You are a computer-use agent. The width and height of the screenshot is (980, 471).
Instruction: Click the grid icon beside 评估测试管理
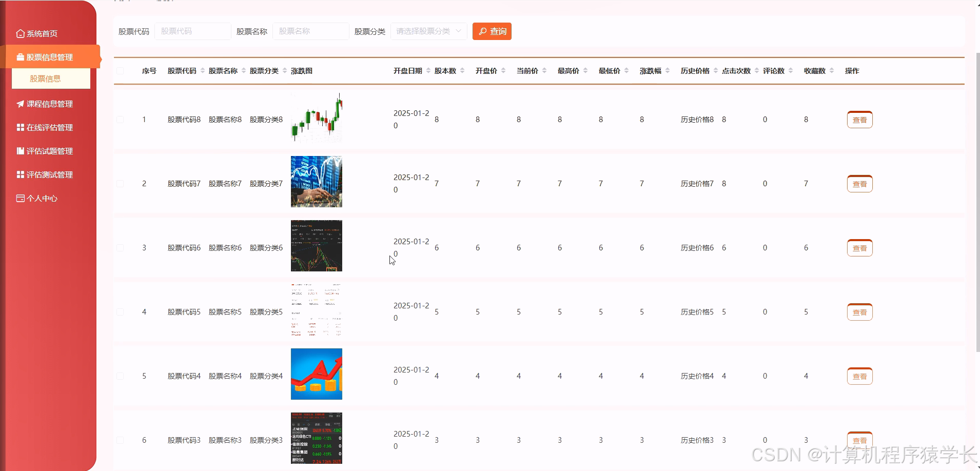[21, 174]
